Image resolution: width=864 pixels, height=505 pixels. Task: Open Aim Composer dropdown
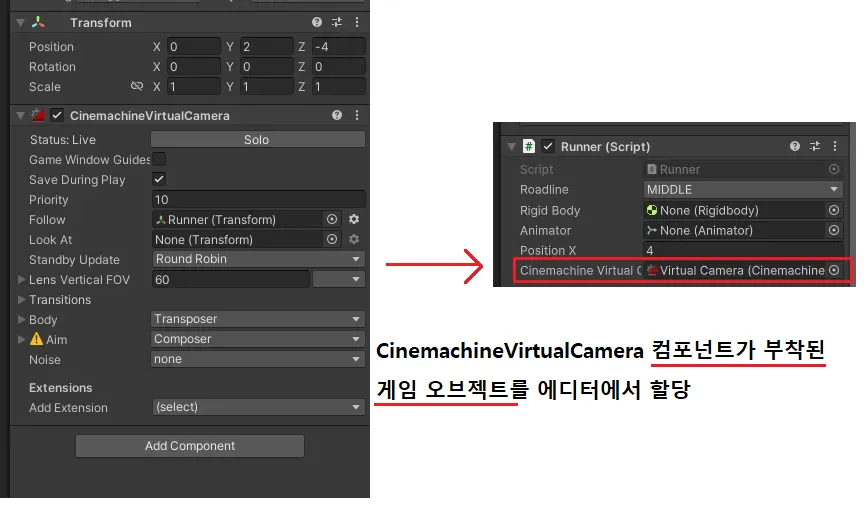(257, 339)
